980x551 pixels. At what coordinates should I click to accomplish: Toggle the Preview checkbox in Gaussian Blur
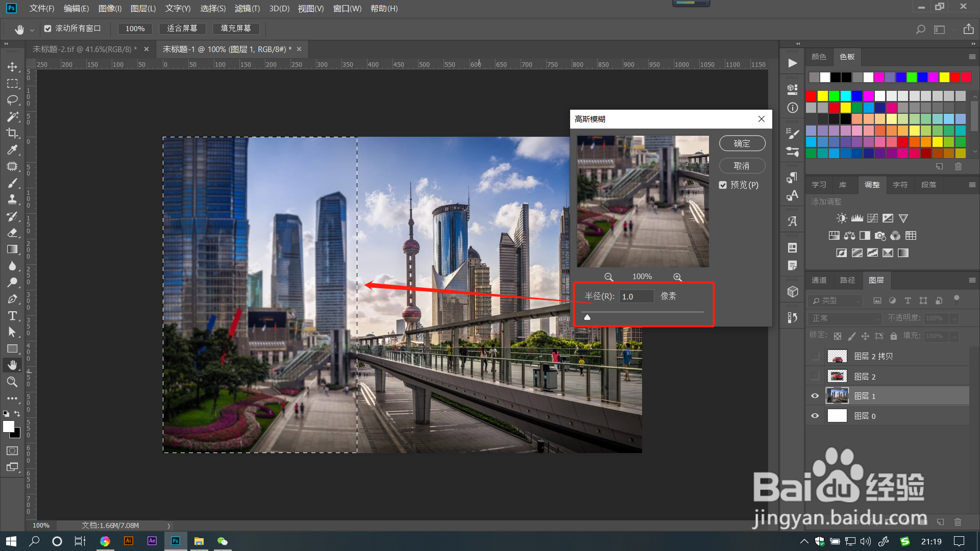point(723,185)
